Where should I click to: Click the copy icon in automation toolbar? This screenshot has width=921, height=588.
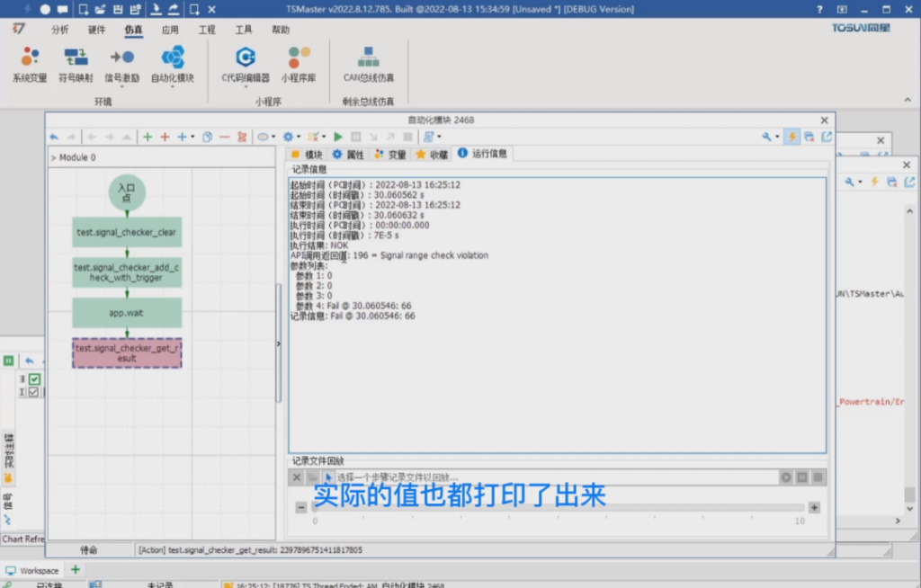207,137
